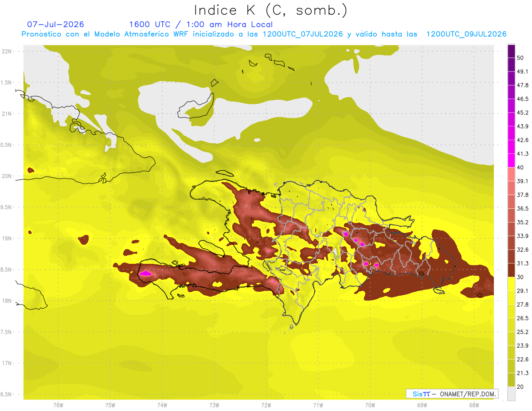532x411 pixels.
Task: Click the '1600 UTC / 1:00 am Hora Local' label
Action: (x=201, y=24)
